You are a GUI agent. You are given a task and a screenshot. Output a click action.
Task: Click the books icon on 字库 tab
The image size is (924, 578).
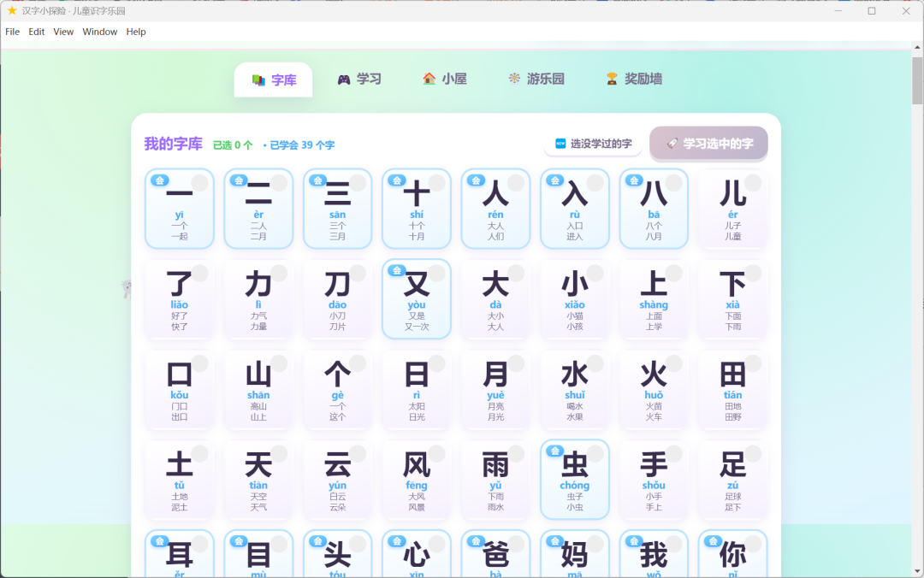coord(258,80)
